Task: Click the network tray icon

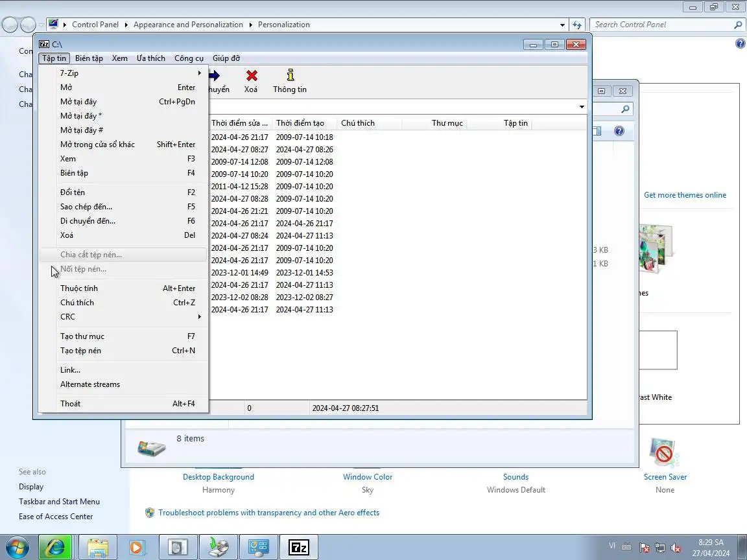Action: pos(660,548)
